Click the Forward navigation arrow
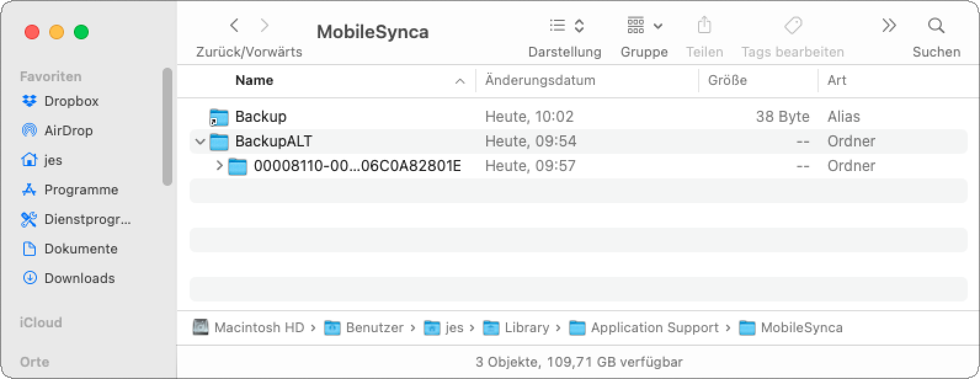The image size is (980, 379). pyautogui.click(x=265, y=25)
